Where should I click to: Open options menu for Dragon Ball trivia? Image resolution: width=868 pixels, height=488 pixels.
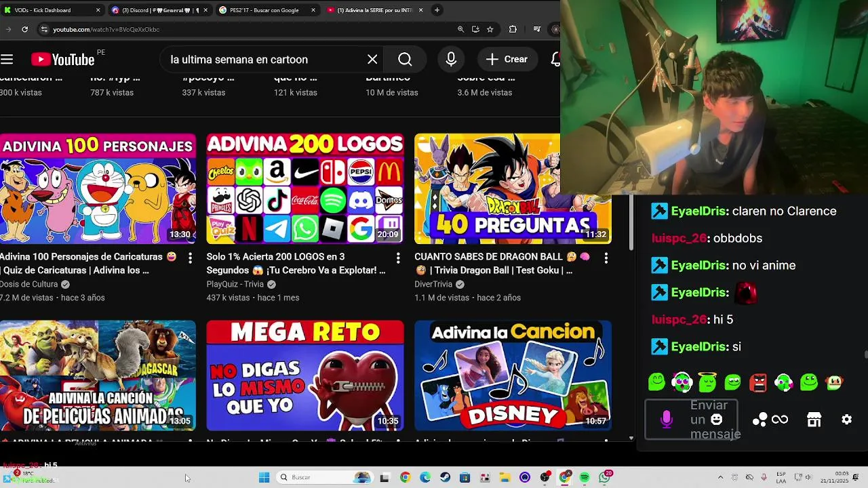(606, 258)
